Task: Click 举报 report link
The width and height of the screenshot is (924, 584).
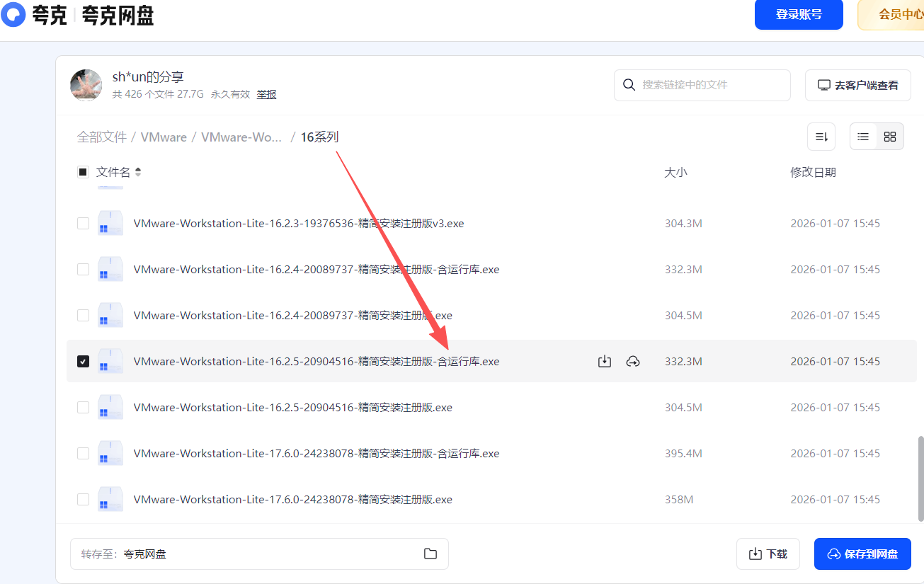Action: coord(266,94)
